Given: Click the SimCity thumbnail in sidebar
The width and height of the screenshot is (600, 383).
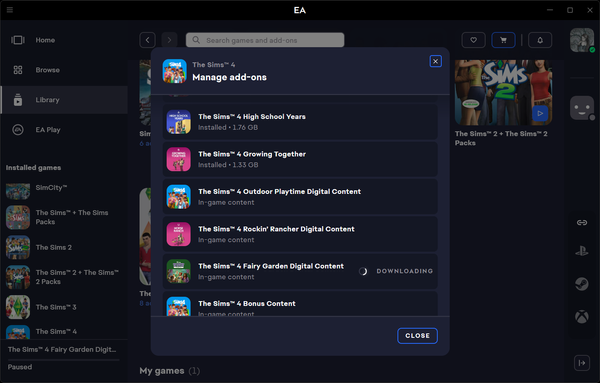Looking at the screenshot, I should tap(18, 191).
